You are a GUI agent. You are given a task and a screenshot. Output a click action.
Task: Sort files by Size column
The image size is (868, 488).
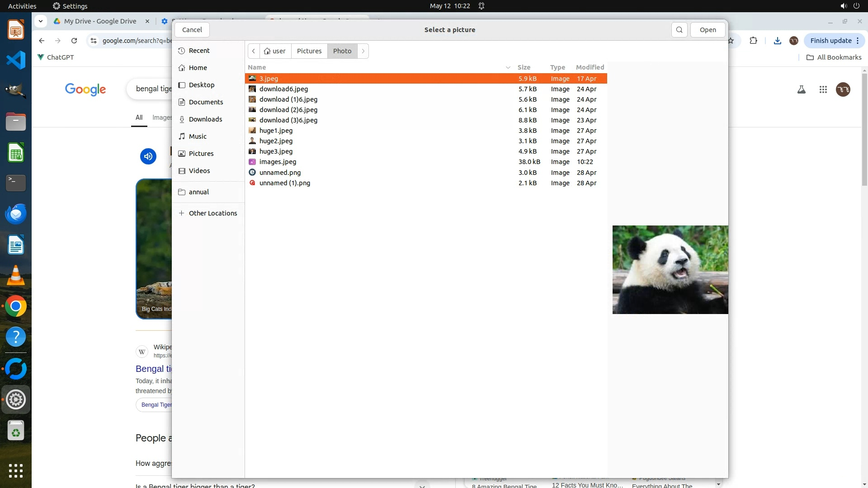(x=524, y=67)
